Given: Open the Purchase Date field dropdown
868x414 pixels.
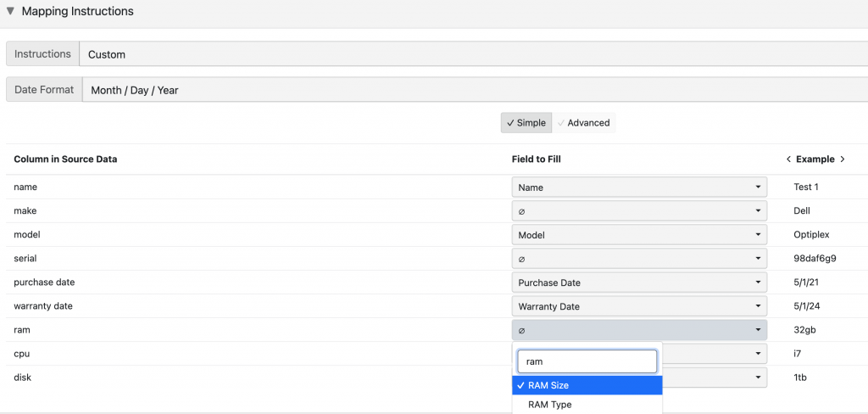Looking at the screenshot, I should (x=639, y=283).
